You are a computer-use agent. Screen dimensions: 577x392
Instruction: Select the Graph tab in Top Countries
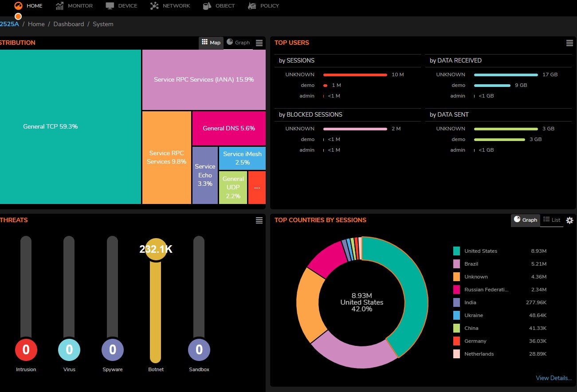(x=526, y=220)
